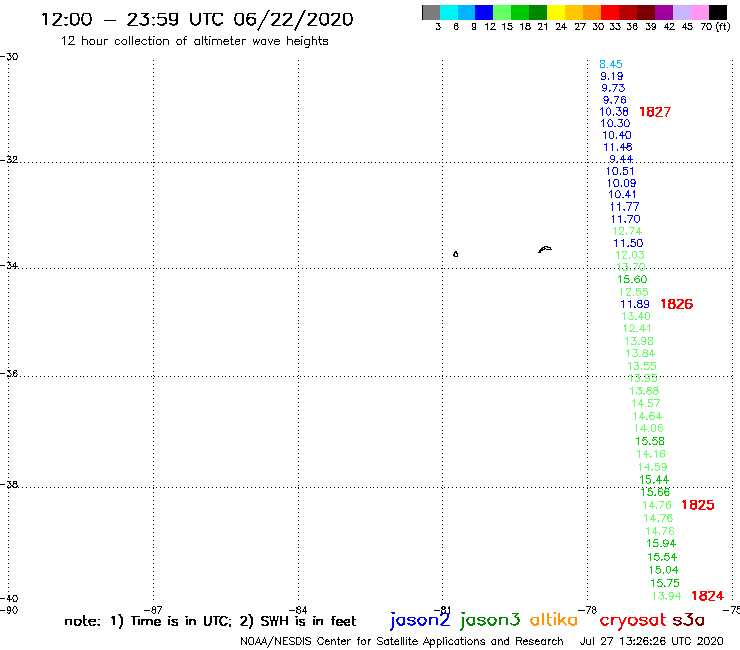Click the 8.45 wave height value
This screenshot has width=740, height=650.
pos(611,64)
